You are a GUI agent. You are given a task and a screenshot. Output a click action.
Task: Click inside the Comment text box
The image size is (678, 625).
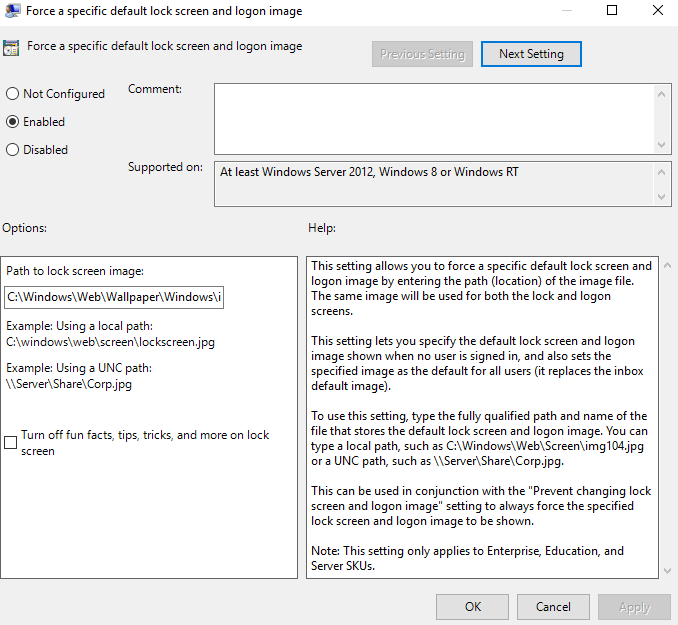click(434, 119)
